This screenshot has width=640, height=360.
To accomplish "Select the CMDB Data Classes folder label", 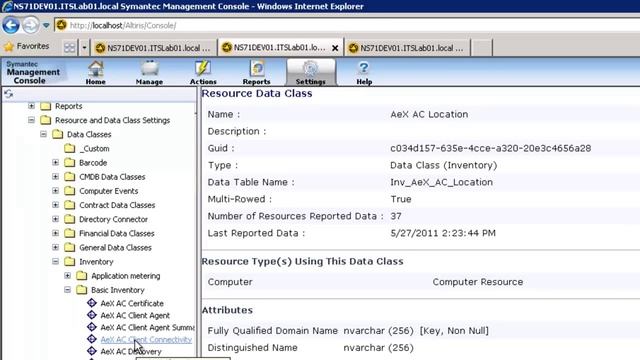I will [112, 177].
